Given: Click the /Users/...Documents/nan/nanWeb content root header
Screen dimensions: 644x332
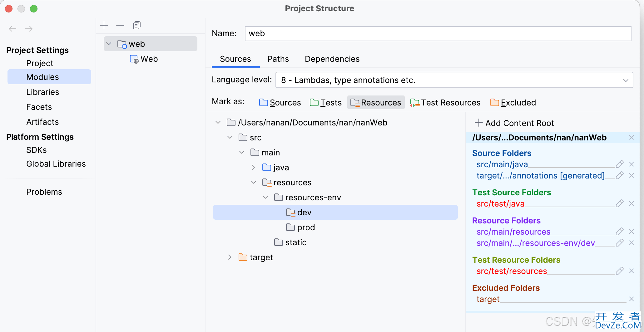Looking at the screenshot, I should 539,138.
